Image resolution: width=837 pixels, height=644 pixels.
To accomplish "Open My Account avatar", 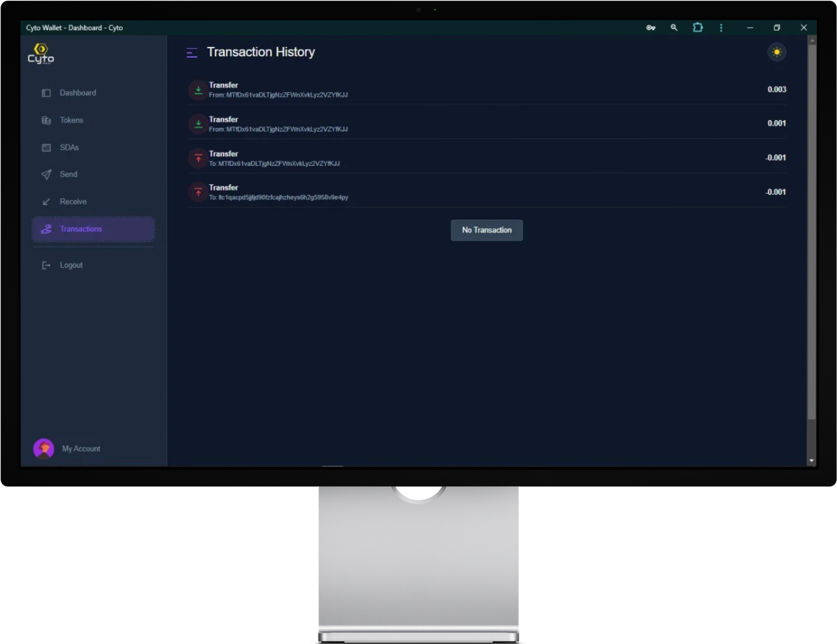I will pos(44,449).
